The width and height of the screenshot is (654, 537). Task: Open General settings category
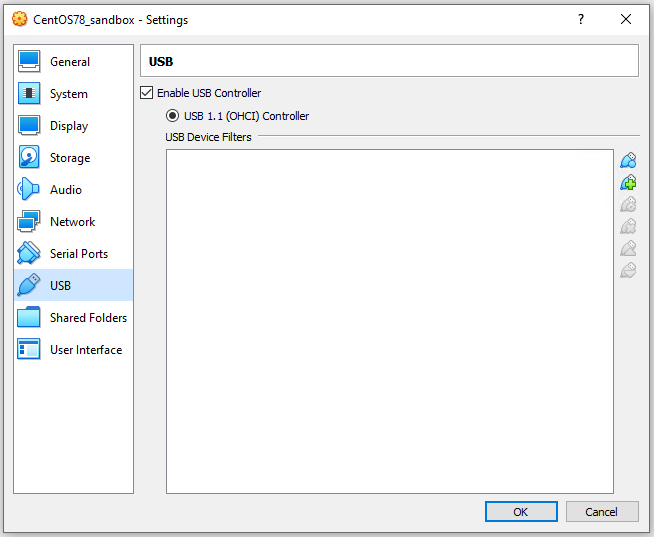coord(70,62)
